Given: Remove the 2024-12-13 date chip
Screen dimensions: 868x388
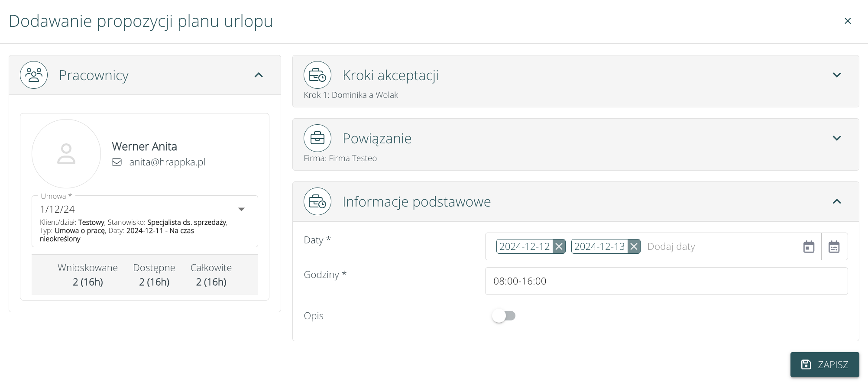Looking at the screenshot, I should [x=634, y=246].
